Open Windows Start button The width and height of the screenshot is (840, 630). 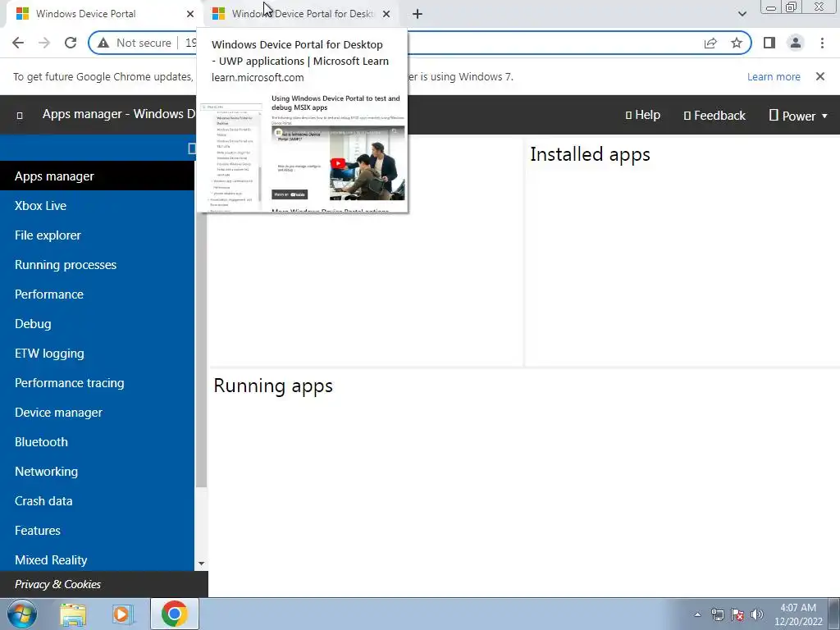[22, 614]
